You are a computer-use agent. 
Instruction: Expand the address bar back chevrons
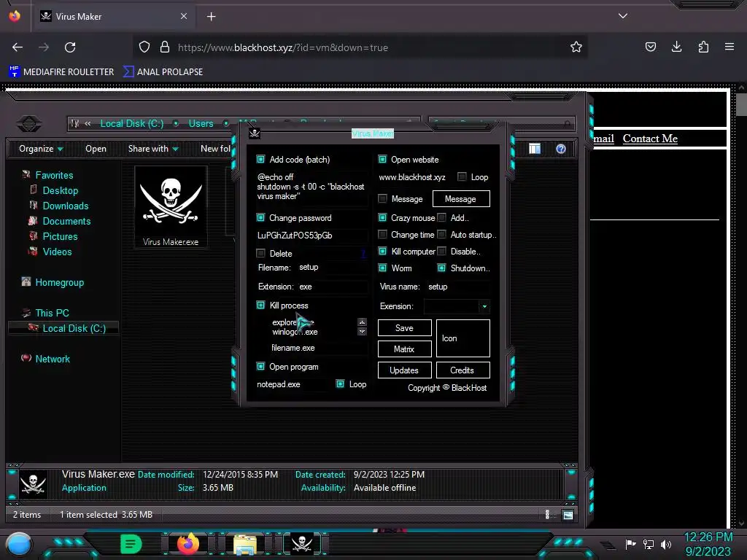pos(88,123)
